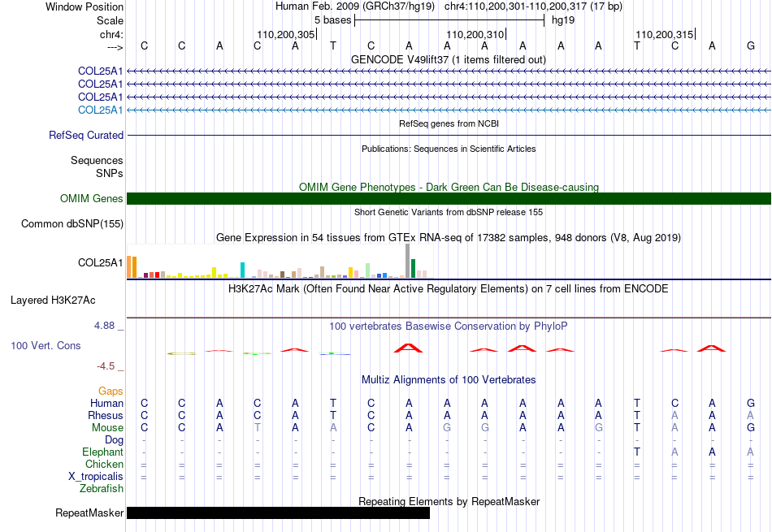Click the Dog alignment row label
This screenshot has height=532, width=772.
click(114, 439)
